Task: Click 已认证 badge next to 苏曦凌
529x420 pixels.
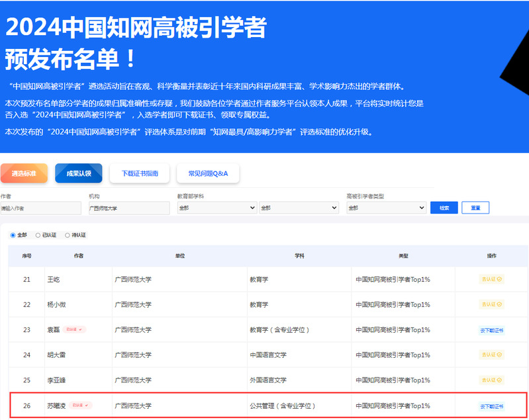Action: (81, 405)
